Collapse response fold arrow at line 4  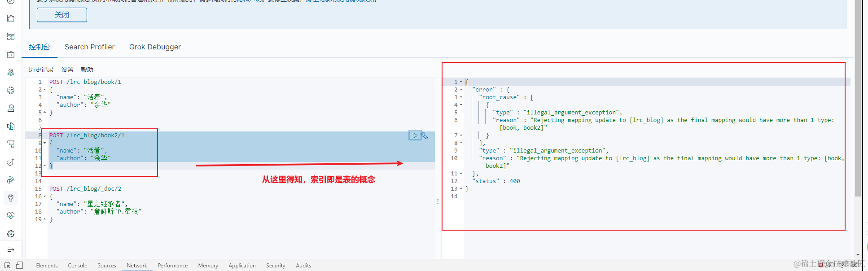coord(461,105)
